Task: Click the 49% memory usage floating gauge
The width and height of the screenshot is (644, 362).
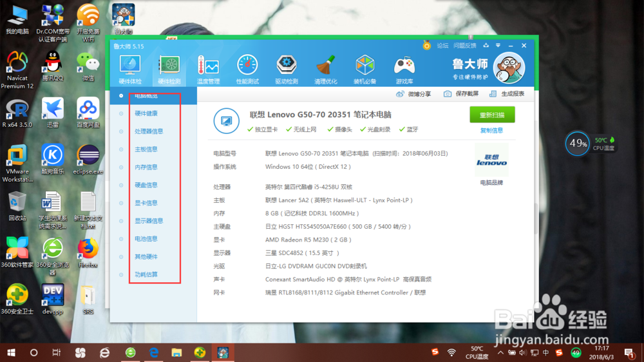Action: tap(577, 144)
